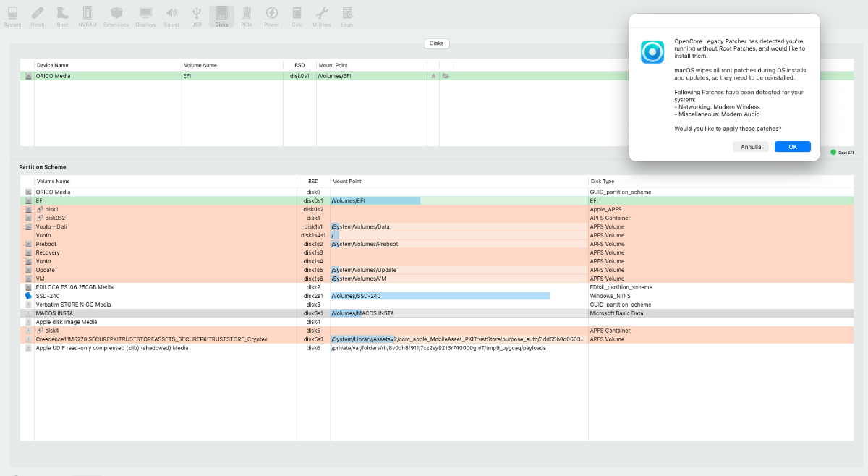This screenshot has width=868, height=476.
Task: Select the EFI row in Partition Scheme
Action: 437,200
